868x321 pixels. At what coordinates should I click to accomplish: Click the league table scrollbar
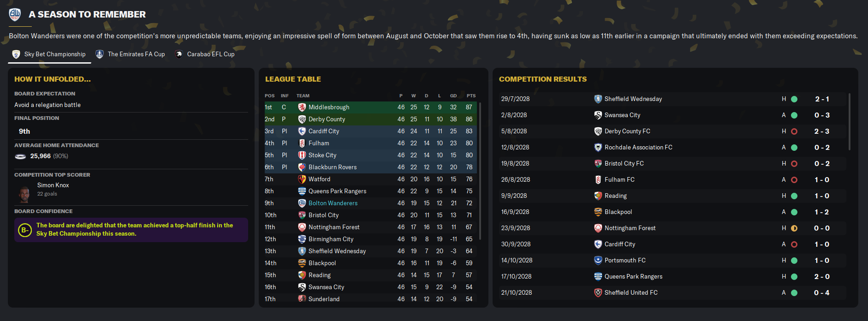click(x=480, y=171)
